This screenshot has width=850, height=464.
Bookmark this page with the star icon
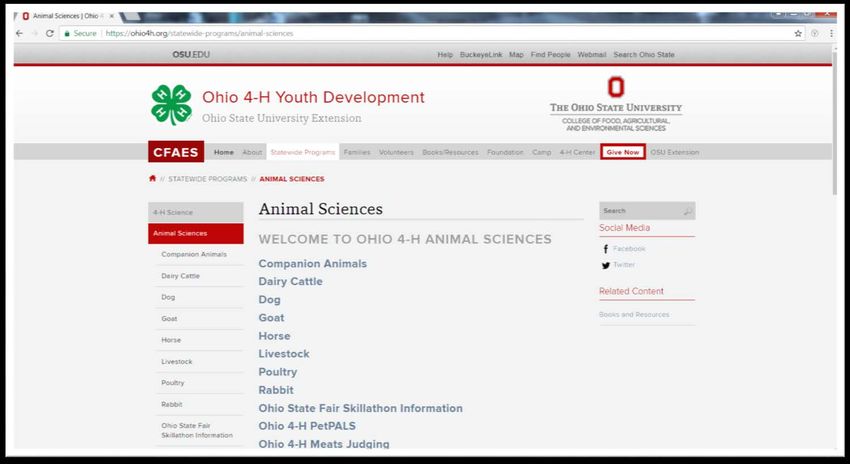coord(798,33)
